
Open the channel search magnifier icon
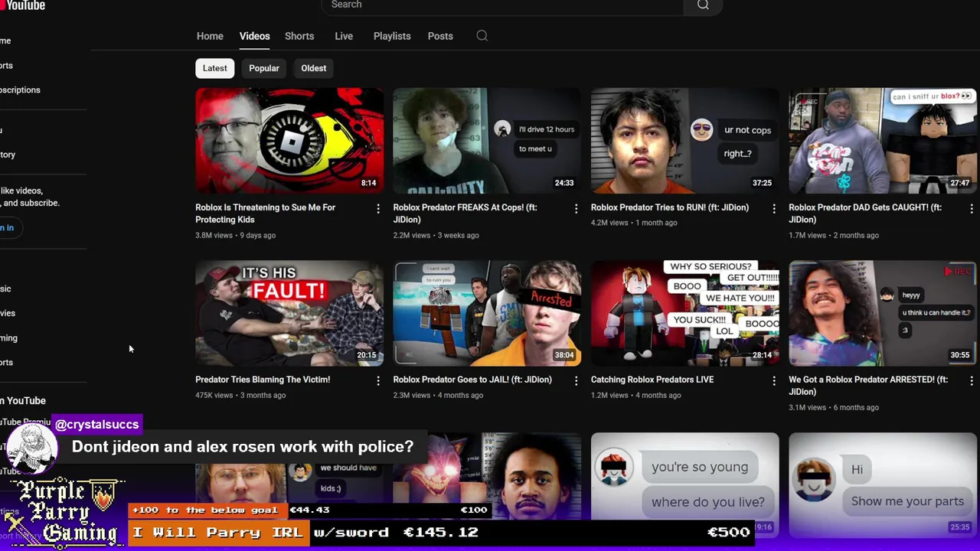coord(482,36)
